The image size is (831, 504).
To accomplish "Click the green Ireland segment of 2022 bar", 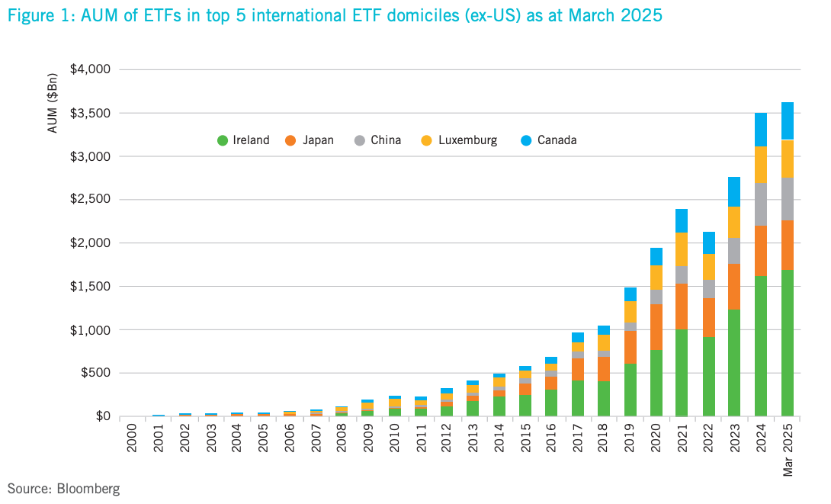I will click(x=708, y=376).
